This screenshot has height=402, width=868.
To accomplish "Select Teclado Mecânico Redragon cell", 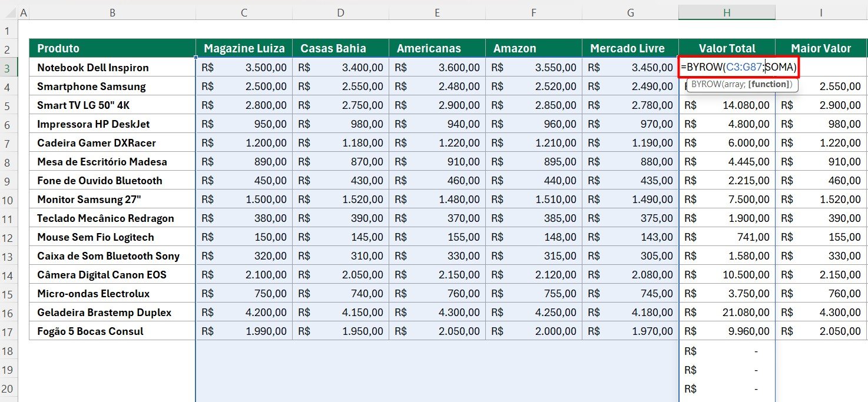I will (112, 218).
